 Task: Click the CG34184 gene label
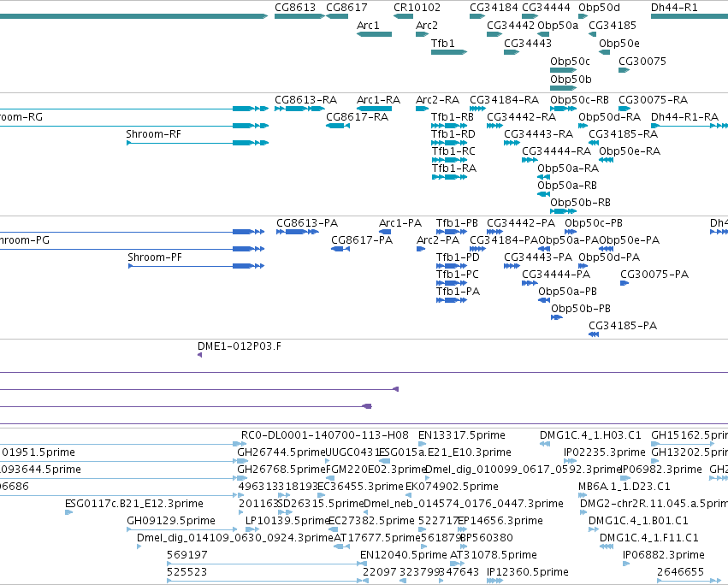click(x=494, y=8)
